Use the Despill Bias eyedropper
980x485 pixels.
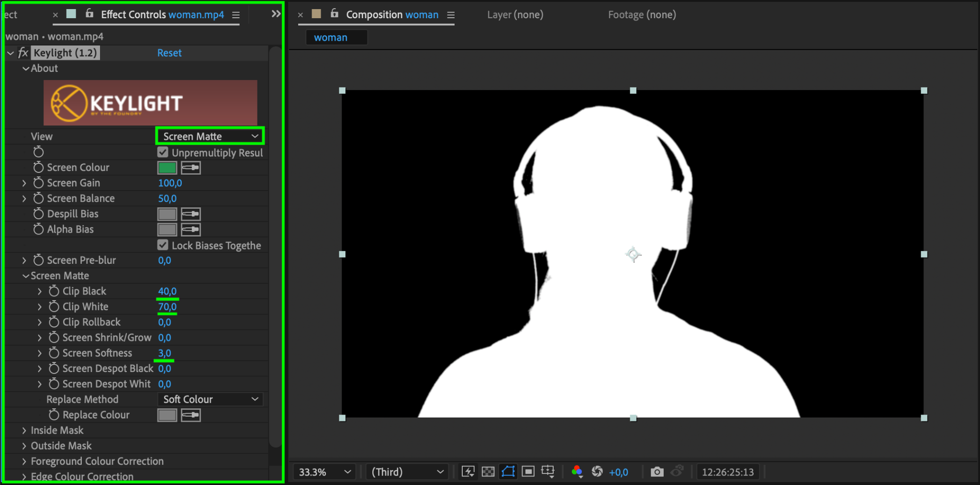coord(190,214)
